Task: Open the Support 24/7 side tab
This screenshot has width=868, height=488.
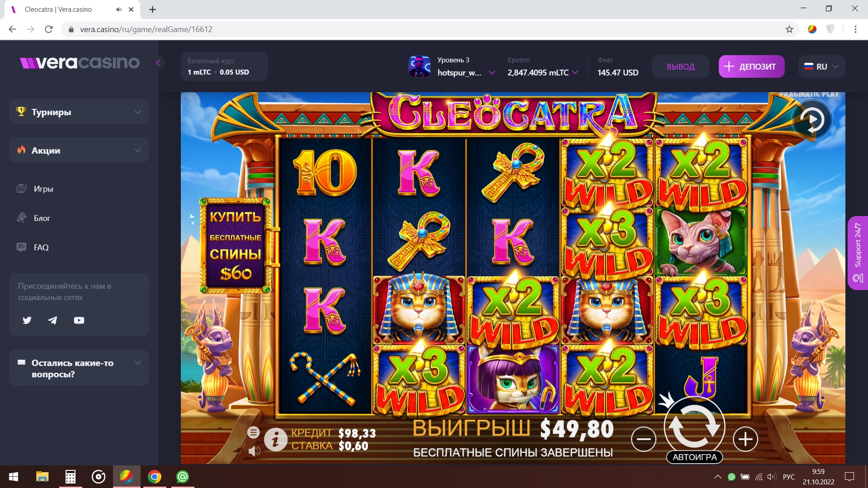Action: tap(858, 253)
